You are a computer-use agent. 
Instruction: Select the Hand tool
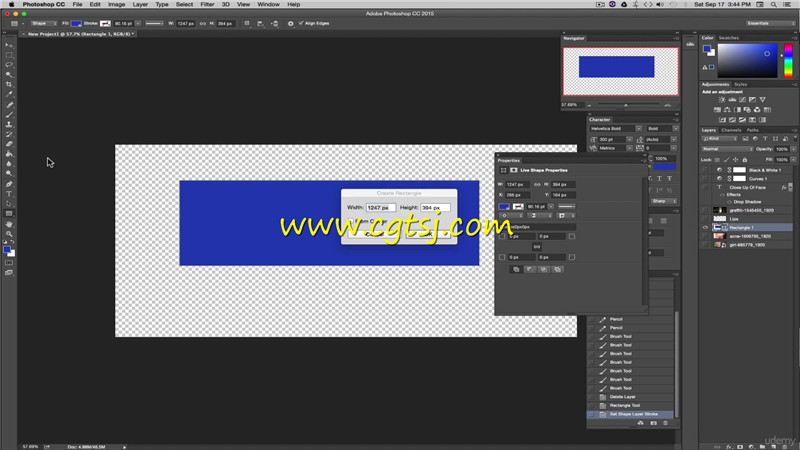[x=9, y=224]
